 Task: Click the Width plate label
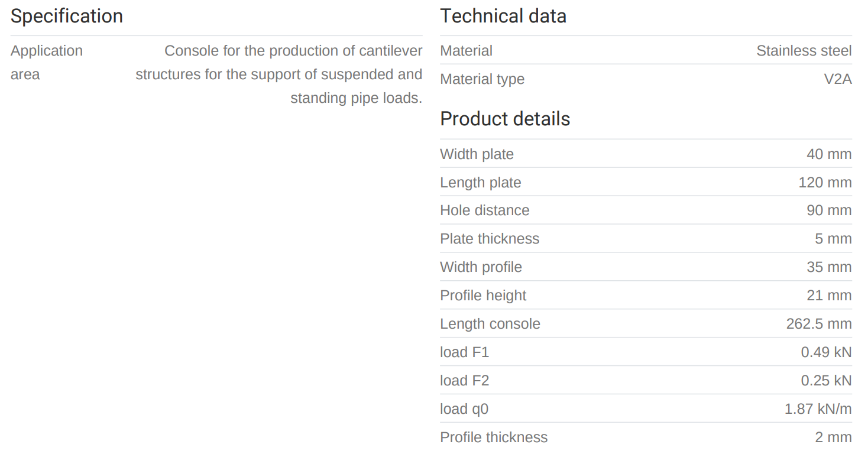pyautogui.click(x=477, y=154)
